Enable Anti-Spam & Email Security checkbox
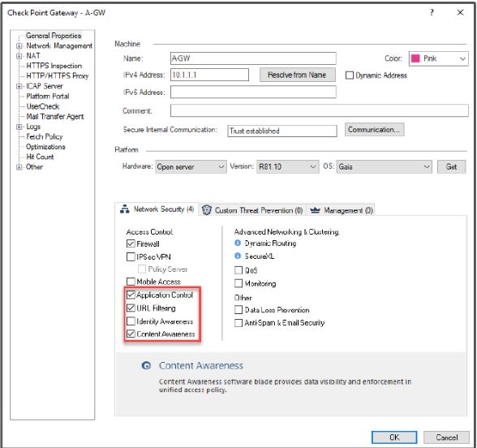This screenshot has height=448, width=477. (238, 323)
